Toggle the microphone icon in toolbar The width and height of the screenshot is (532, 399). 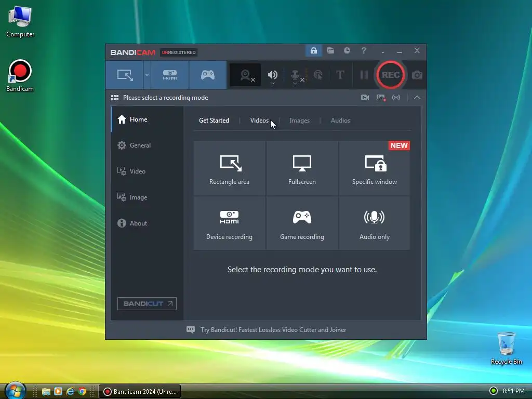[x=295, y=76]
